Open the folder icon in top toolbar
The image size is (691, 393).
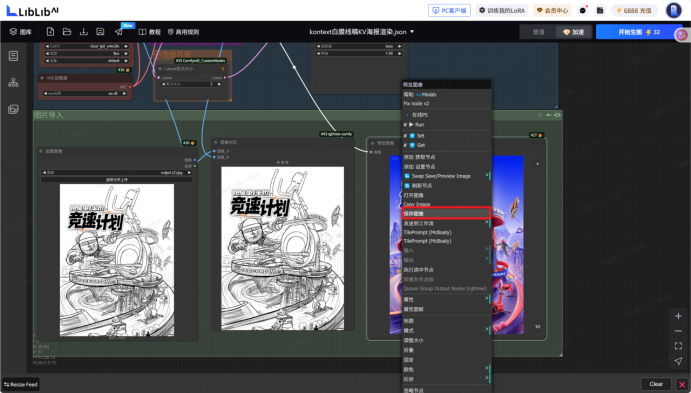pyautogui.click(x=67, y=32)
